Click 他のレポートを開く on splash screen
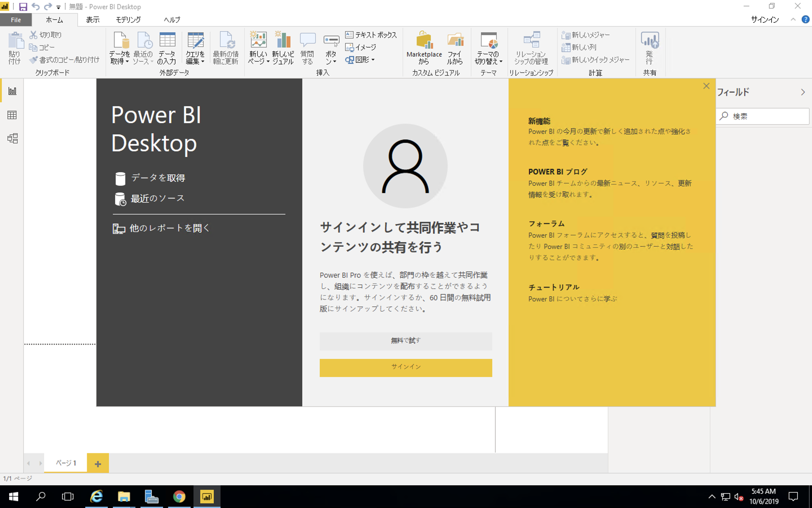This screenshot has width=812, height=508. point(161,228)
